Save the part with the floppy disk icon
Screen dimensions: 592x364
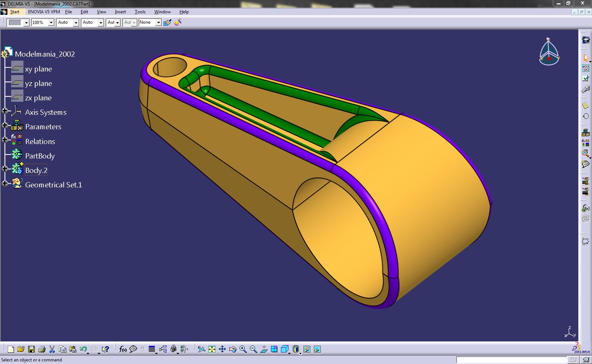click(x=31, y=349)
